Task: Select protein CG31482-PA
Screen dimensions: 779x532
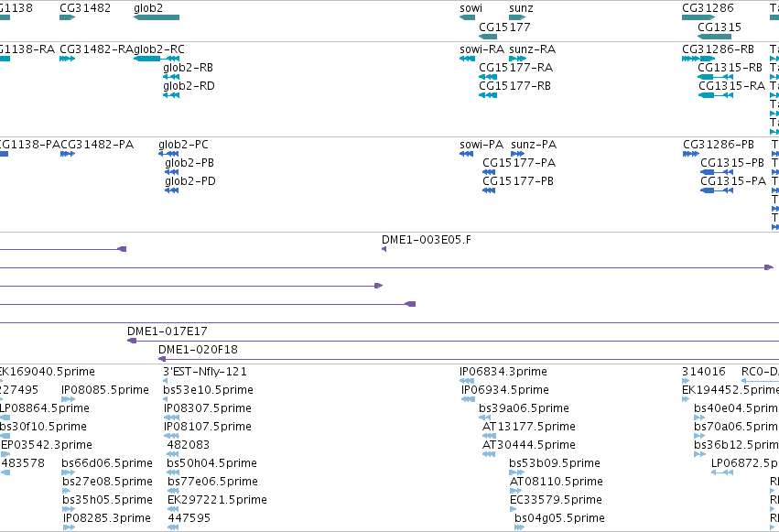Action: [x=68, y=154]
